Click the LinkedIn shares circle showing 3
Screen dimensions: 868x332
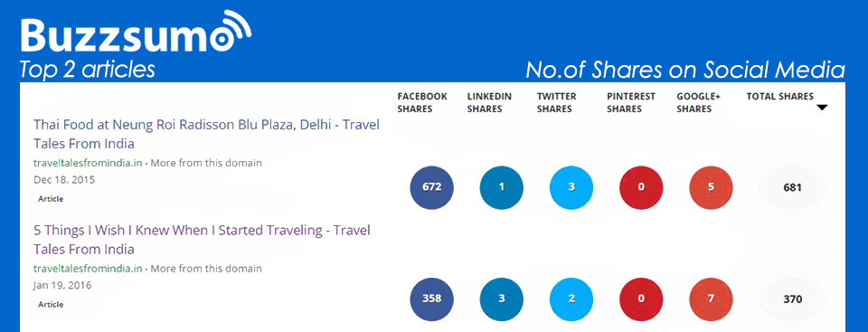(502, 299)
